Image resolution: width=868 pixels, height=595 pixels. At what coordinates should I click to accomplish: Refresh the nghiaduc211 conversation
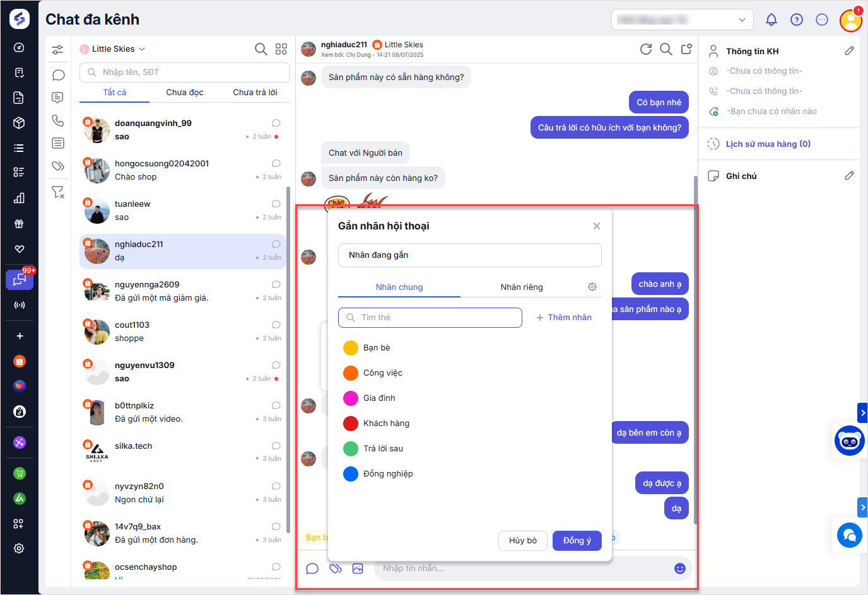646,49
